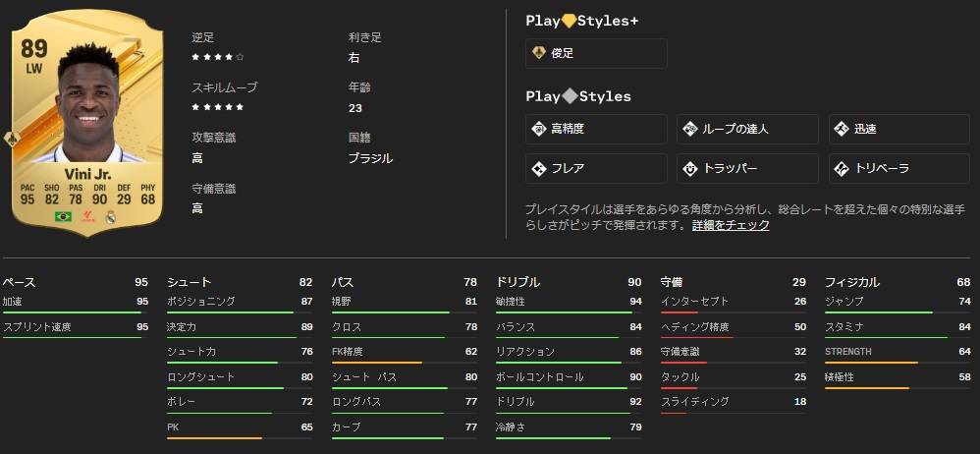This screenshot has width=980, height=454.
Task: Click the grey diamond in PlayStyles heading
Action: (x=569, y=96)
